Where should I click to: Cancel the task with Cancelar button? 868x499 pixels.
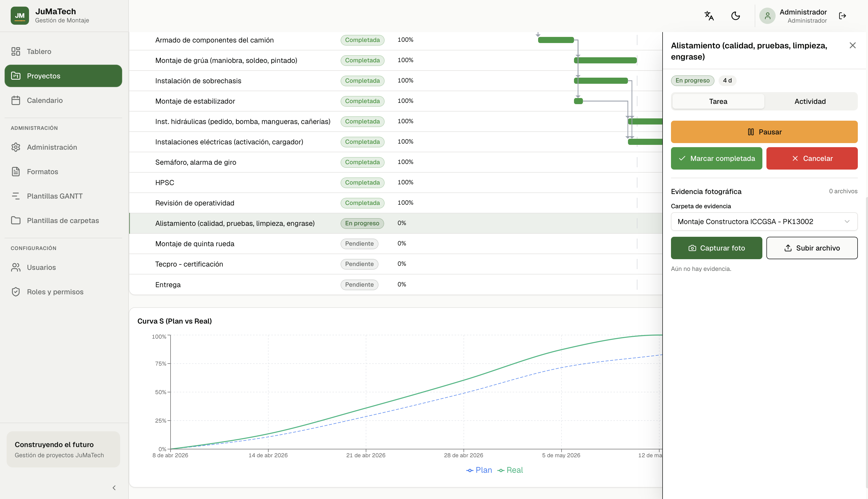tap(812, 158)
